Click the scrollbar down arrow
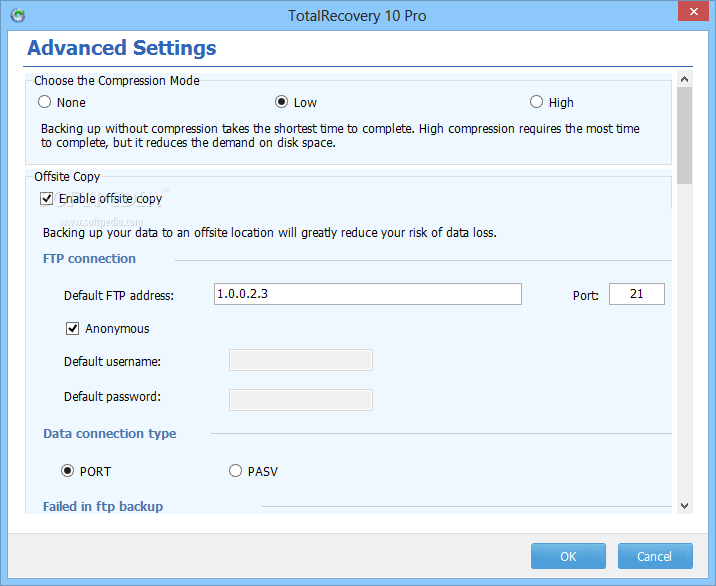Viewport: 716px width, 586px height. coord(684,506)
